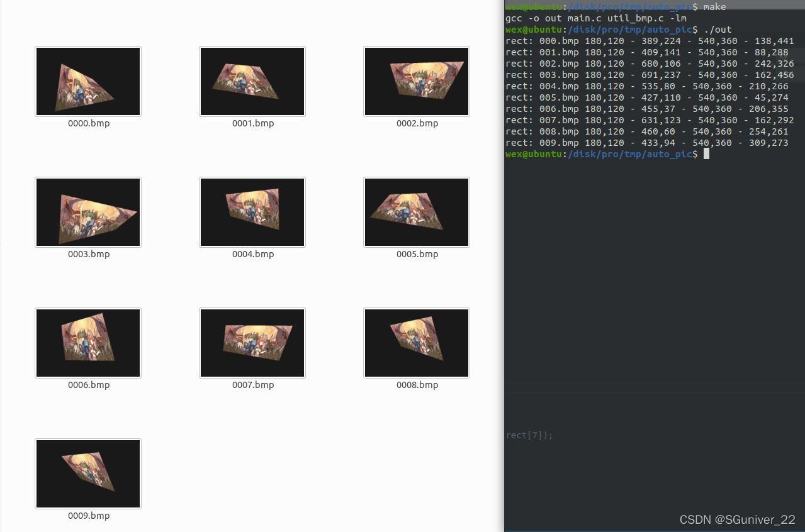805x532 pixels.
Task: Click terminal output line for rect 008.bmp
Action: pyautogui.click(x=647, y=131)
